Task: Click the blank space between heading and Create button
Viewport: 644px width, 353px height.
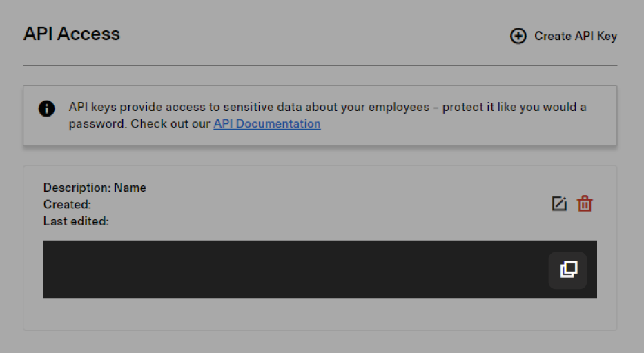Action: [311, 34]
